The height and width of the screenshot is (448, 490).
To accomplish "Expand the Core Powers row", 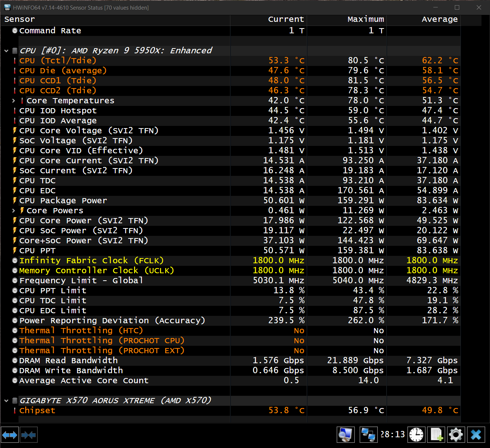I will (x=14, y=211).
